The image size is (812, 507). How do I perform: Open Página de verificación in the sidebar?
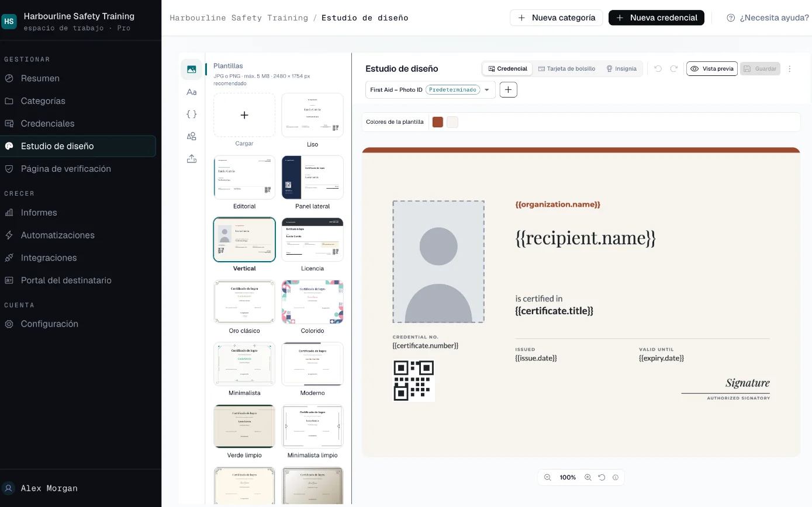[x=78, y=169]
